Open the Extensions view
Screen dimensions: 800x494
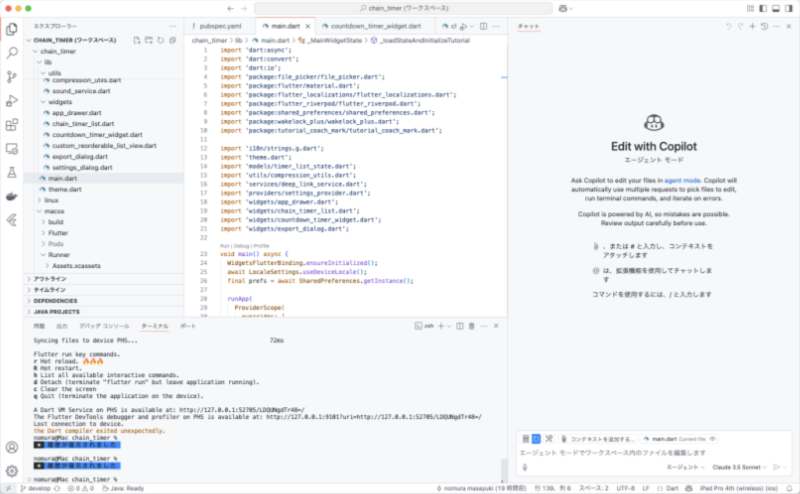[x=12, y=125]
